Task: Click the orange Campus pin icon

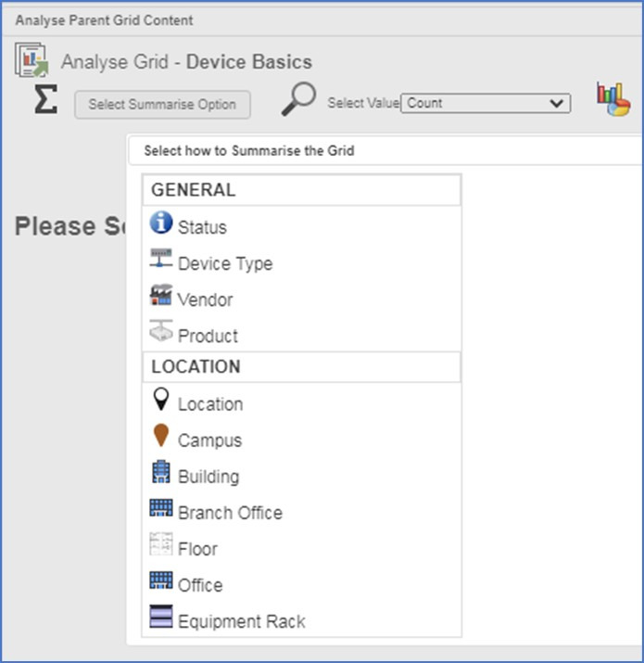Action: coord(161,435)
